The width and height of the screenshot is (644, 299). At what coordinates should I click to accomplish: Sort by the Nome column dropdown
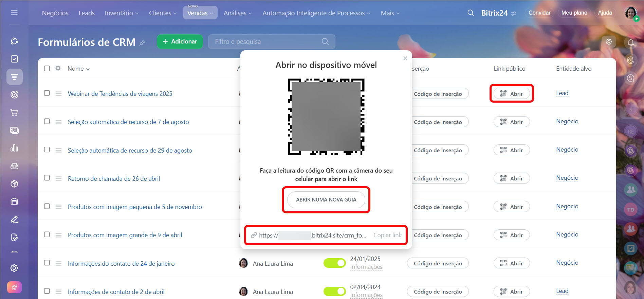click(x=78, y=69)
